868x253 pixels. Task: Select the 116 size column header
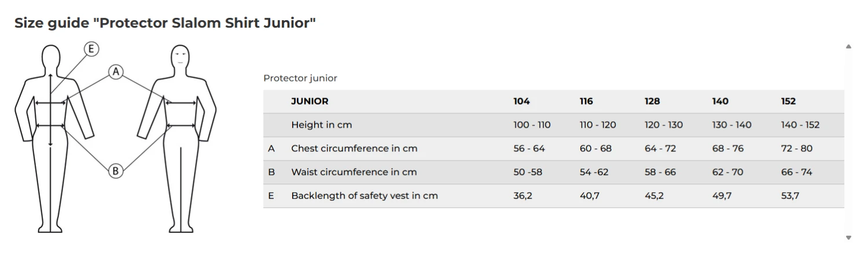pos(586,101)
